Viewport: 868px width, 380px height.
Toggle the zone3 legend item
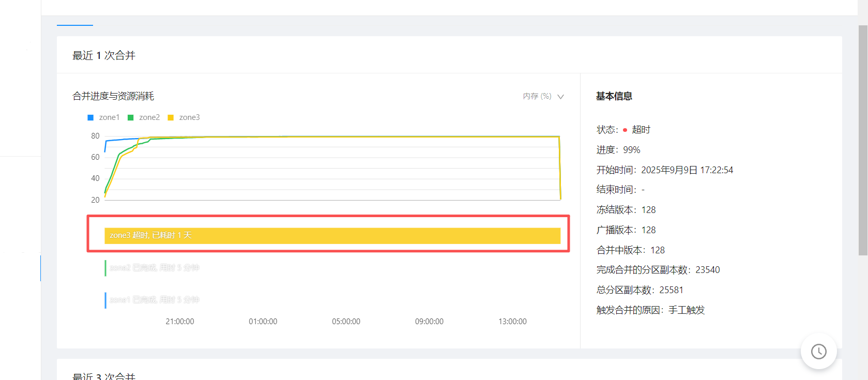point(184,117)
